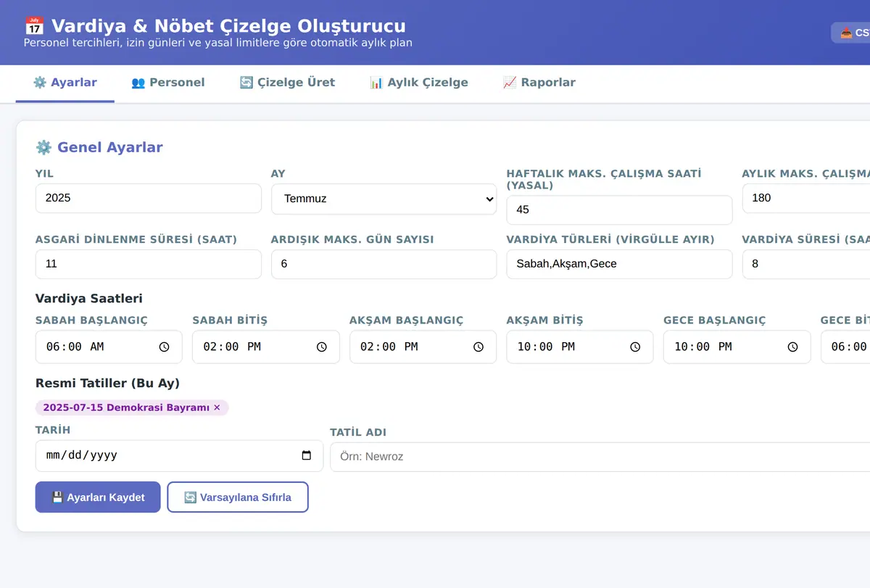Remove Demokrasi Bayramı holiday tag
Image resolution: width=870 pixels, height=588 pixels.
tap(217, 407)
